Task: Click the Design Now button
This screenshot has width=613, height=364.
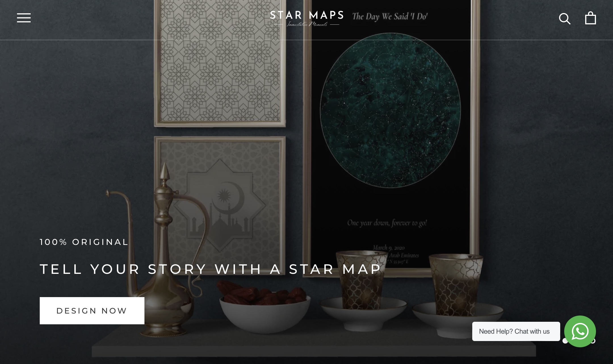Action: point(92,311)
